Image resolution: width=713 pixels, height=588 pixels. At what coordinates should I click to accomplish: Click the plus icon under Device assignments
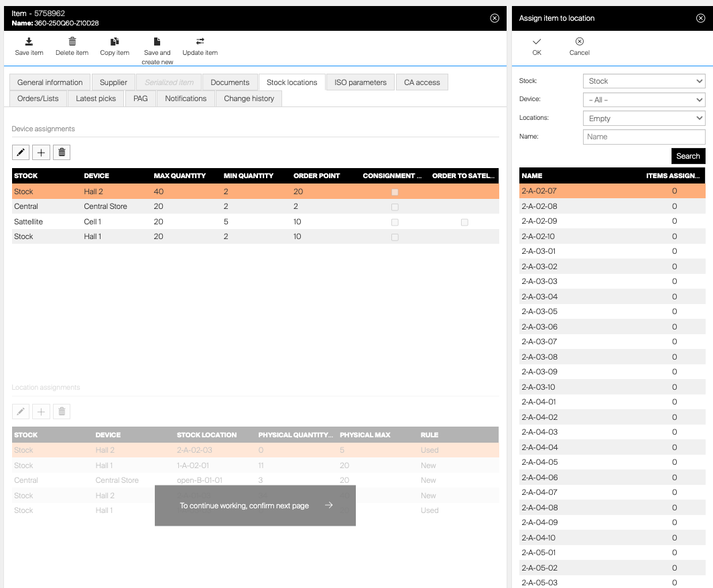(x=41, y=153)
